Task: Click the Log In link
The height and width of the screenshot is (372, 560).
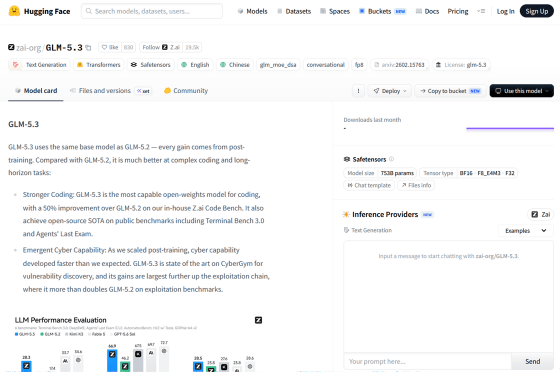Action: point(505,11)
